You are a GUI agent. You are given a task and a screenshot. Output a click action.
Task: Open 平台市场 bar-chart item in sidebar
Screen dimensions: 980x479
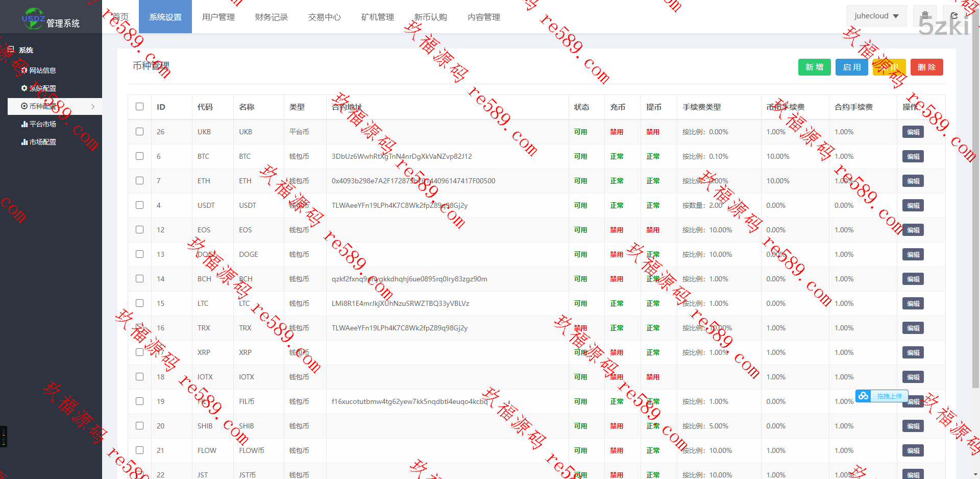(x=39, y=124)
